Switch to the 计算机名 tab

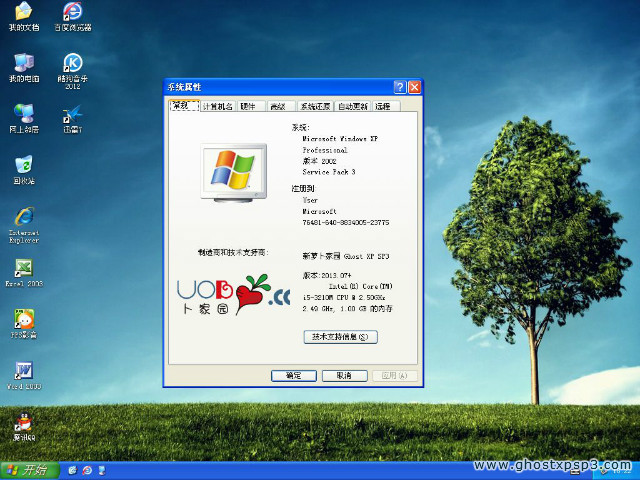[x=218, y=107]
